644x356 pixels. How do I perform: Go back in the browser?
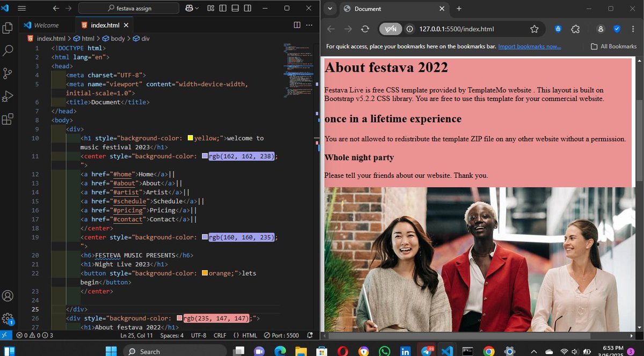331,29
